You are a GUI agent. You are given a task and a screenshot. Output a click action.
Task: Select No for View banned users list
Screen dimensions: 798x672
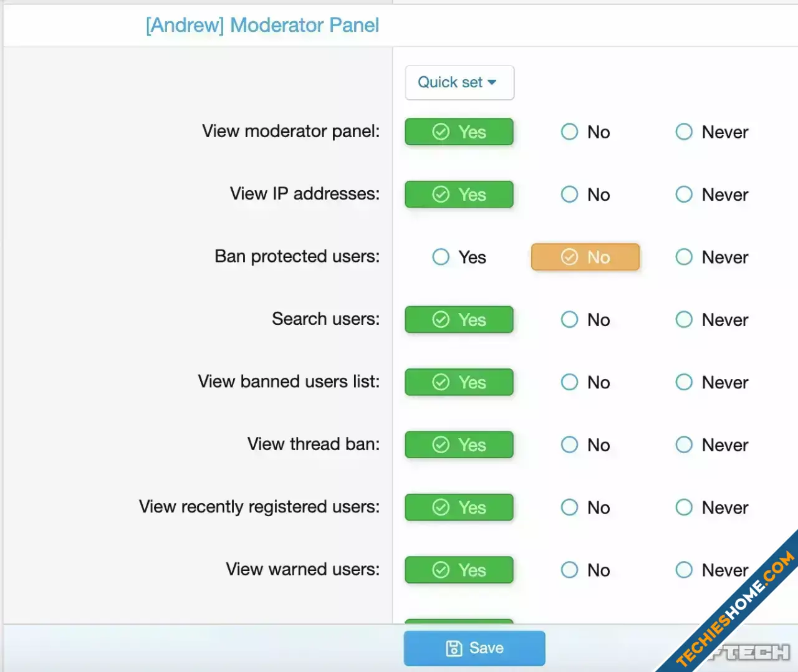click(585, 382)
